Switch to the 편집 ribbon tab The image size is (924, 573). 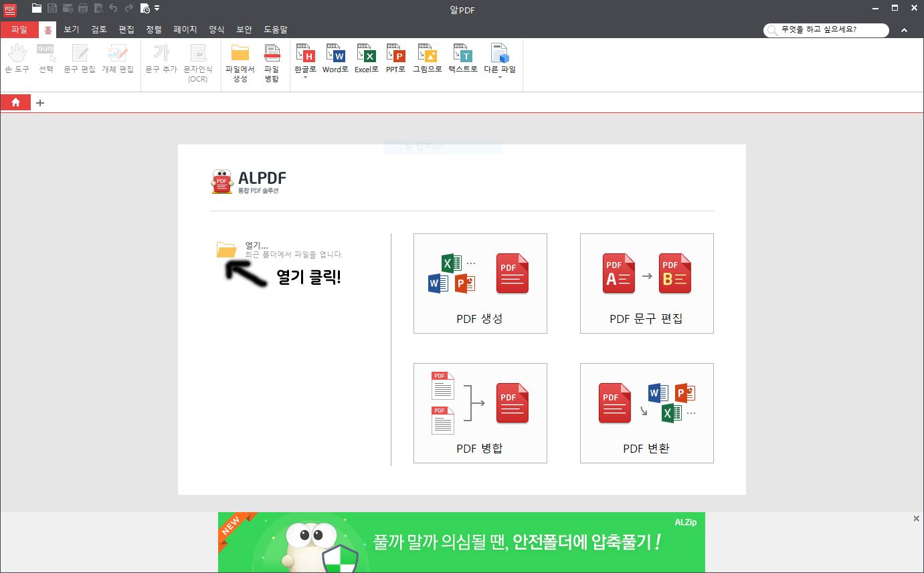(x=126, y=29)
